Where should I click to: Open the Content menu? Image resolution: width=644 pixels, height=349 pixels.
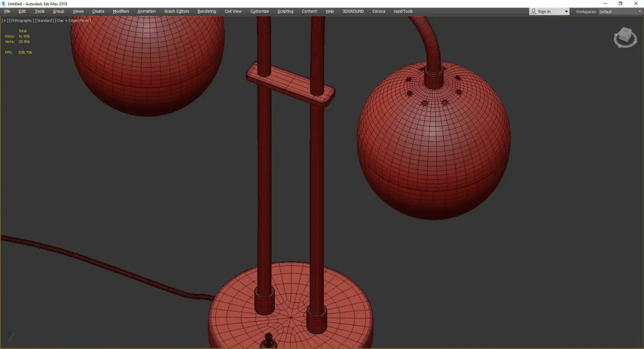pos(309,11)
